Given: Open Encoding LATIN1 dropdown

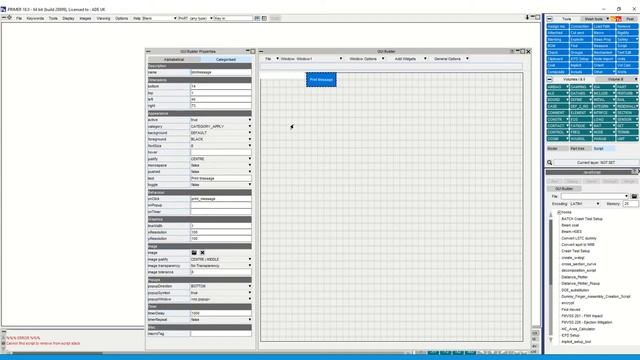Looking at the screenshot, I should [585, 204].
